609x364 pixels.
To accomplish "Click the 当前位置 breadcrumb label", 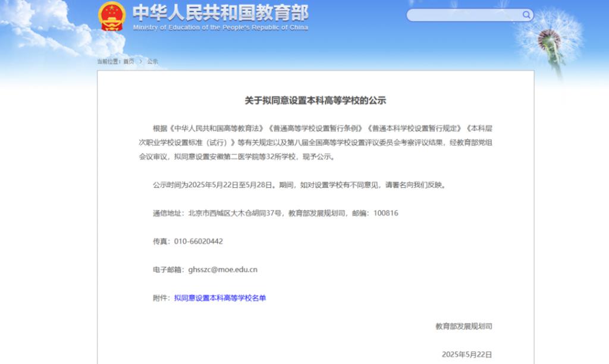I will [x=108, y=61].
